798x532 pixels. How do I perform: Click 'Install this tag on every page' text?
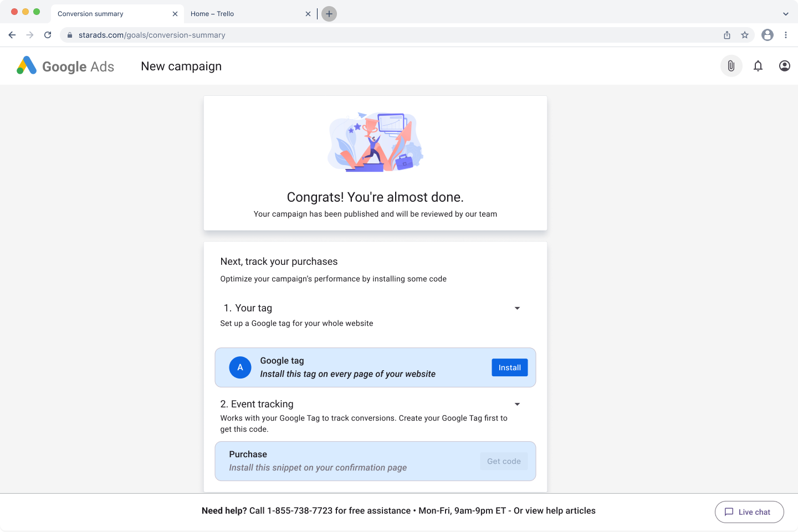[347, 374]
